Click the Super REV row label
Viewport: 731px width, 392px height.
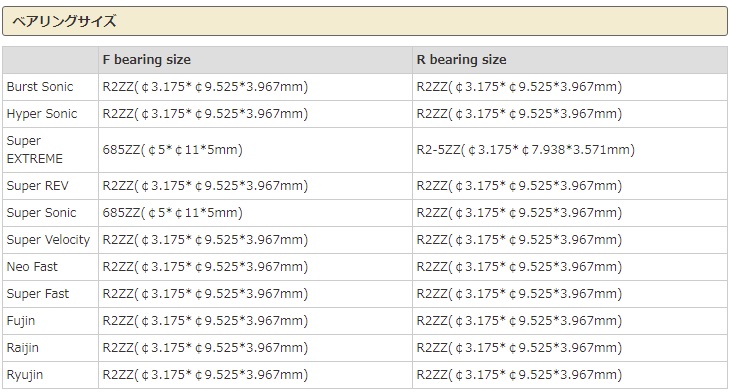click(37, 186)
